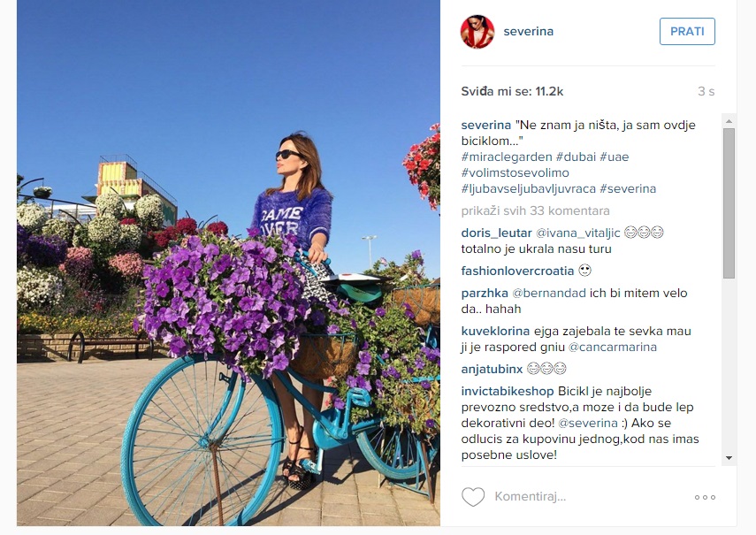
Task: Open invictabikeshop commenter profile
Action: (508, 392)
